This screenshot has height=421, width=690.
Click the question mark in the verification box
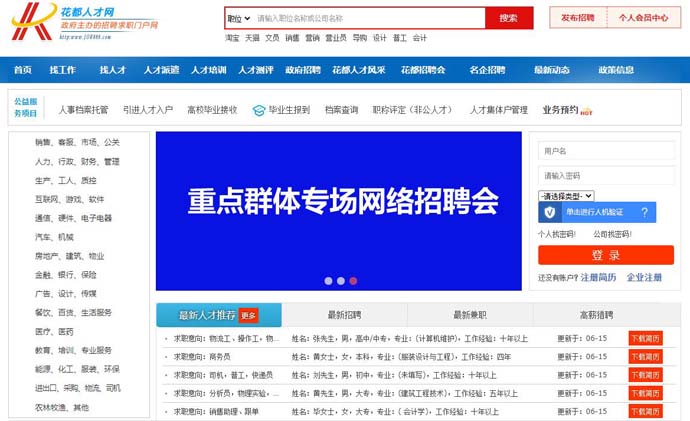[645, 212]
